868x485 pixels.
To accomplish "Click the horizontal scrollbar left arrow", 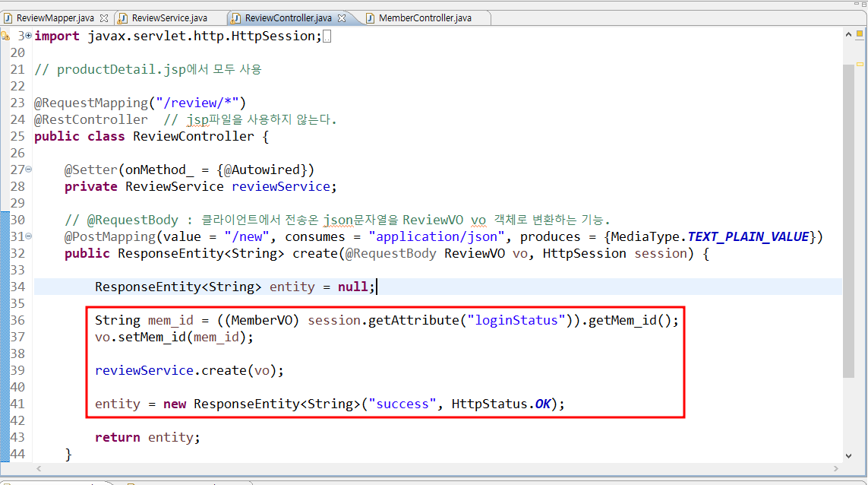I will pyautogui.click(x=39, y=469).
